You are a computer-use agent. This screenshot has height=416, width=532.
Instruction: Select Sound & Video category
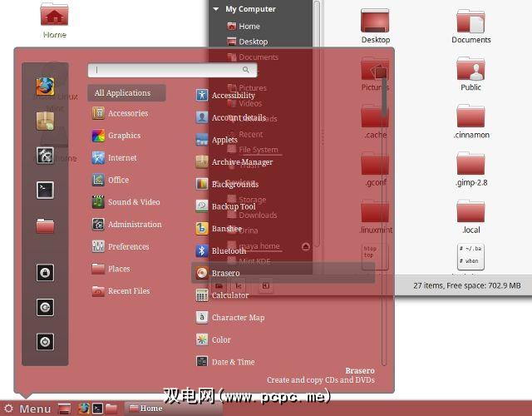point(126,201)
